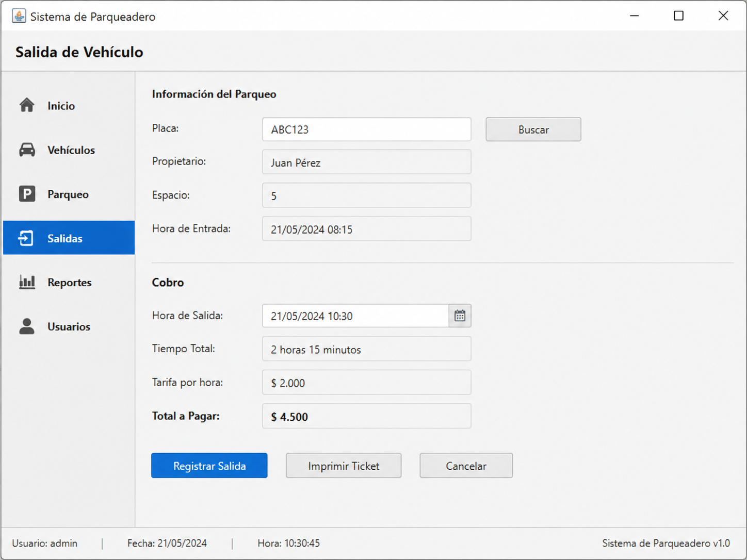Click "Hora: 10:30:45" in the status bar
The width and height of the screenshot is (747, 560).
tap(289, 543)
